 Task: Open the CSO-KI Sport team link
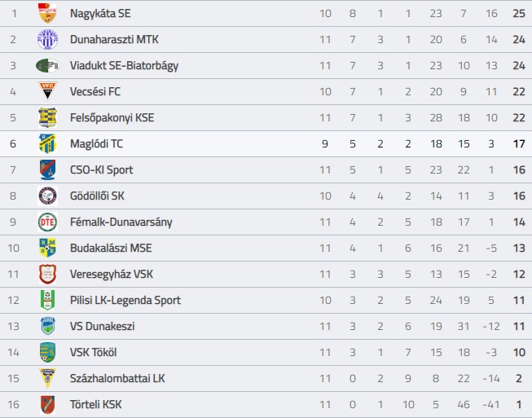[102, 169]
